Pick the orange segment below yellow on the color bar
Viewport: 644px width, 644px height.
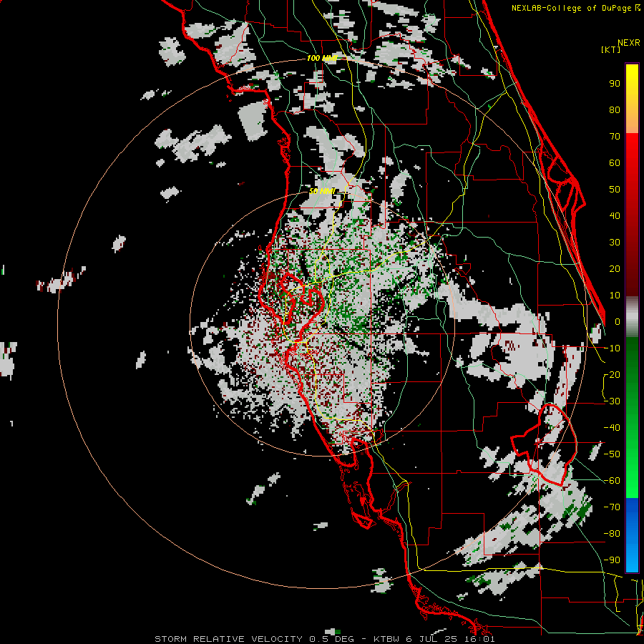pos(632,119)
